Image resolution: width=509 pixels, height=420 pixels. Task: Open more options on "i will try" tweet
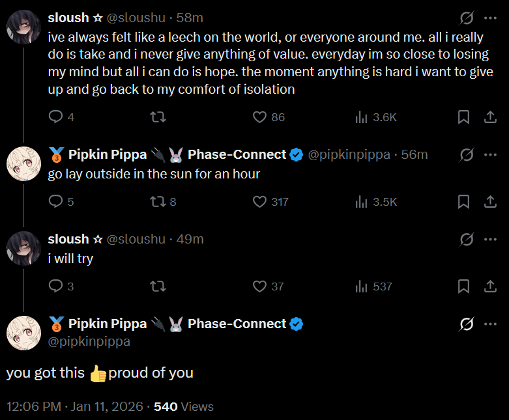click(x=490, y=239)
